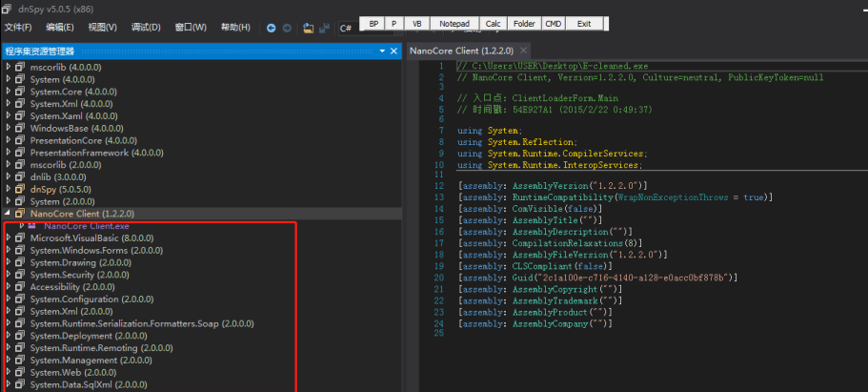868x392 pixels.
Task: Click the Folder button in floating toolbar
Action: [x=524, y=24]
